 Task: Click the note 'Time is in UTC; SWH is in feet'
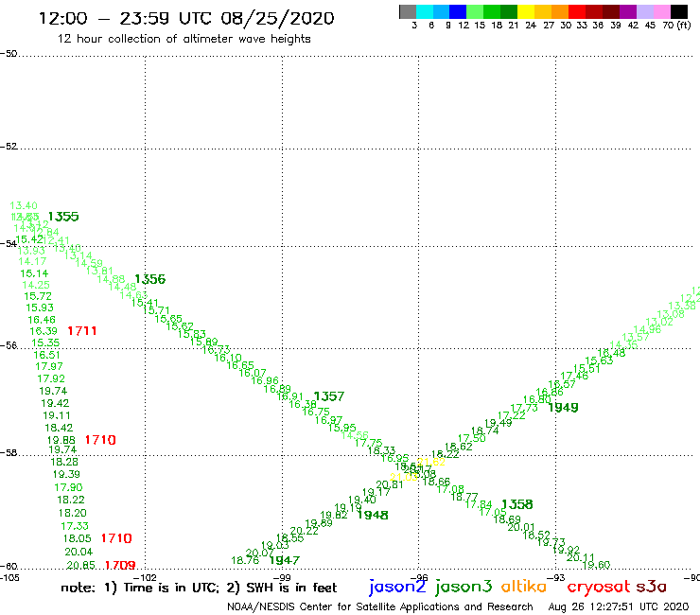click(199, 588)
